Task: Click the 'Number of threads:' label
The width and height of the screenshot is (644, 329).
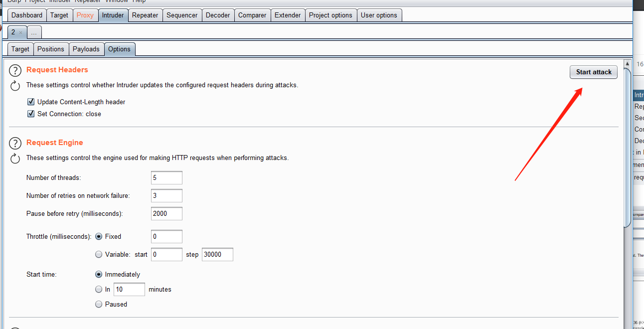Action: tap(54, 178)
